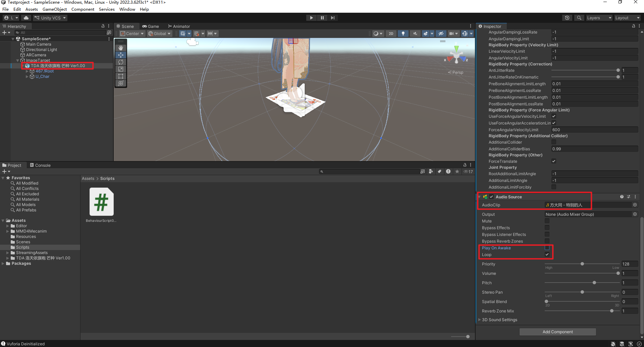Open Cloud services icon
Viewport: 644px width, 347px height.
26,18
